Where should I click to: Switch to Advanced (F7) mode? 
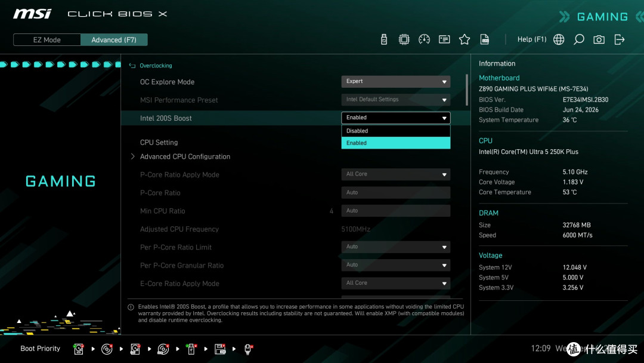point(114,40)
